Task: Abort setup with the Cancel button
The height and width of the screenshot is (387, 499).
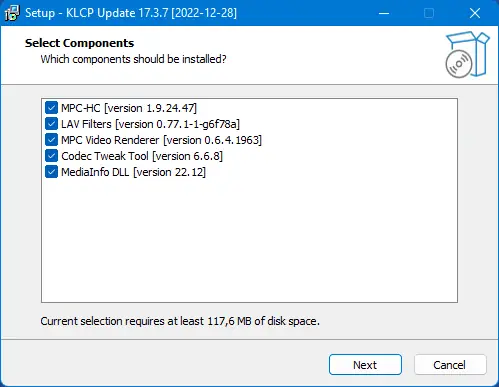Action: pyautogui.click(x=450, y=365)
